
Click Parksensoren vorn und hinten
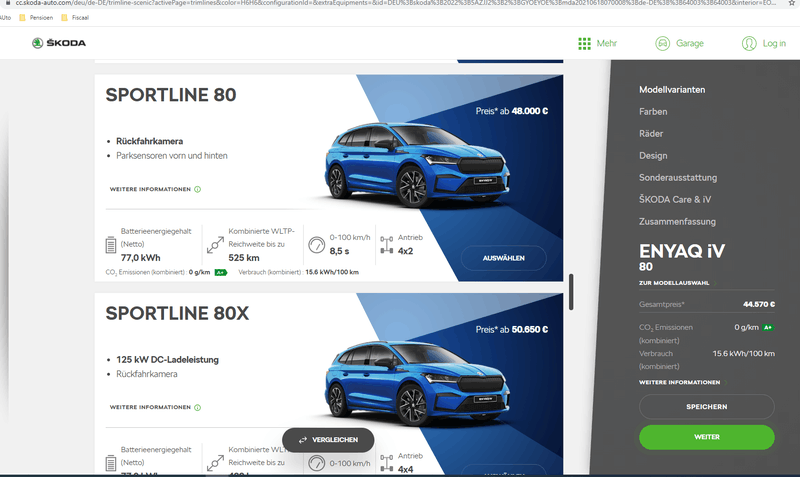coord(172,156)
